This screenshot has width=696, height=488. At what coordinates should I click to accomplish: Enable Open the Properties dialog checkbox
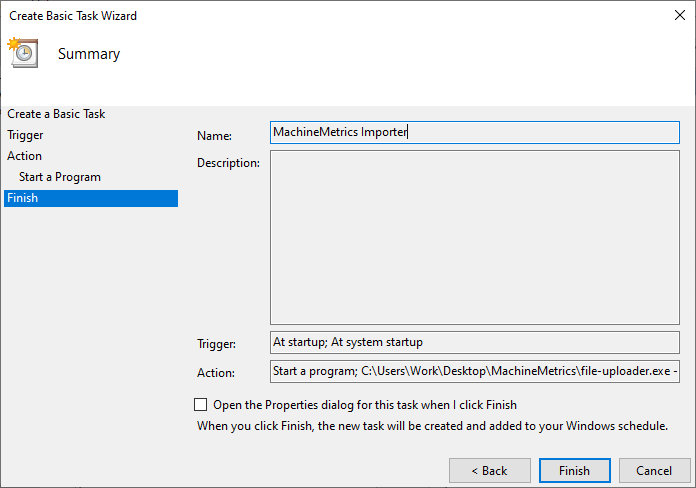pos(201,405)
